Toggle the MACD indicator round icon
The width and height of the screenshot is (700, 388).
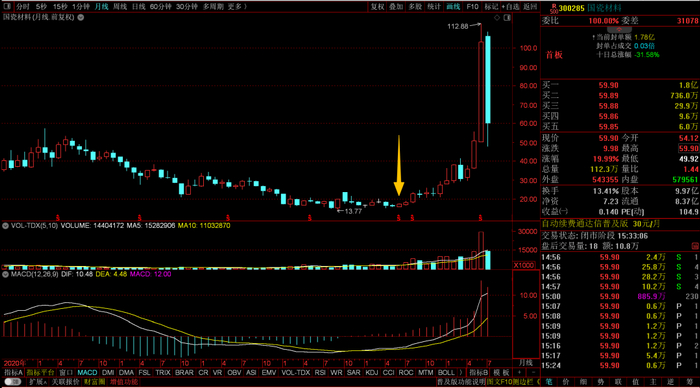click(5, 274)
